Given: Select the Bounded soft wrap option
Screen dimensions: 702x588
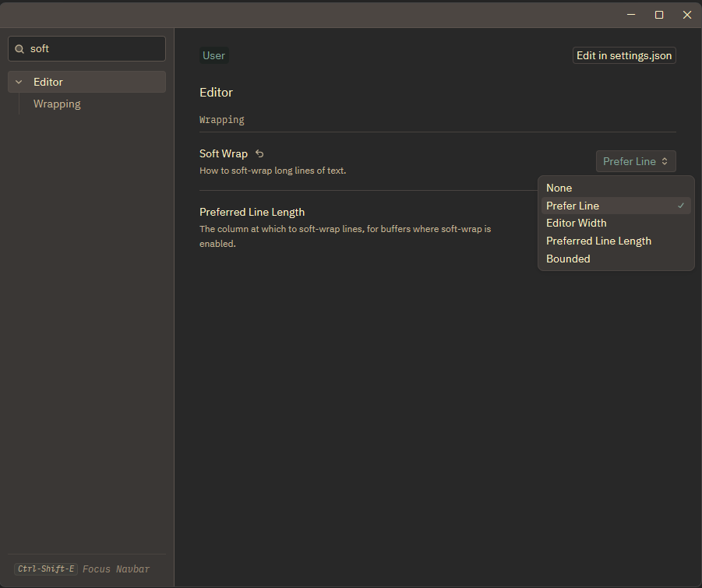Looking at the screenshot, I should [568, 259].
